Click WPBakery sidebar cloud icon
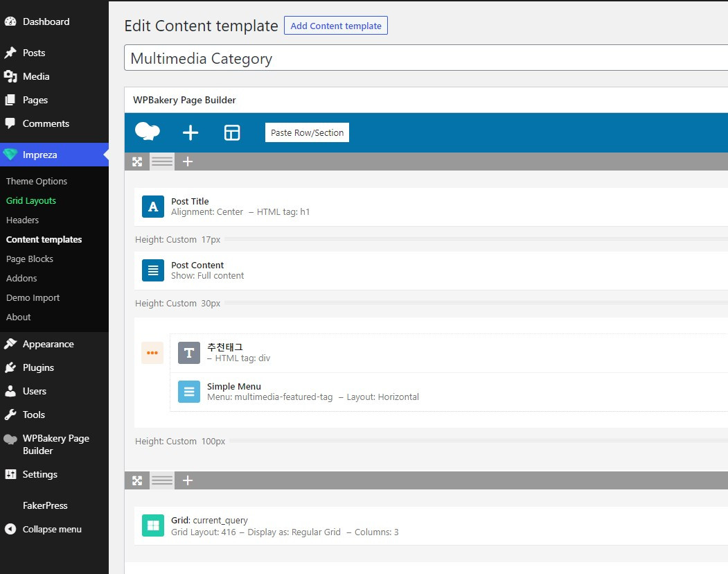Screen dimensions: 728x574 point(10,439)
